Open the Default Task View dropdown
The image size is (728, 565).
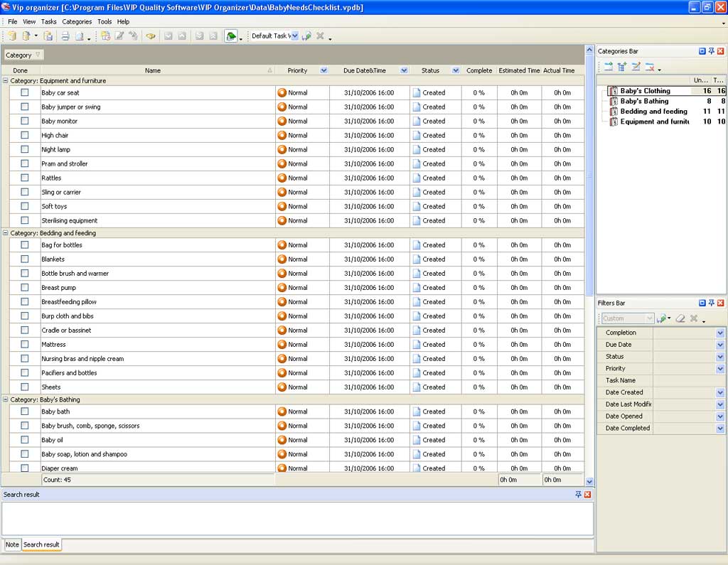[x=294, y=36]
